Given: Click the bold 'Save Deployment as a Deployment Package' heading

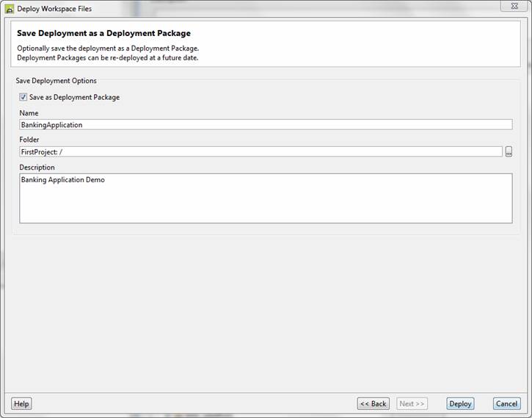Looking at the screenshot, I should pos(103,33).
